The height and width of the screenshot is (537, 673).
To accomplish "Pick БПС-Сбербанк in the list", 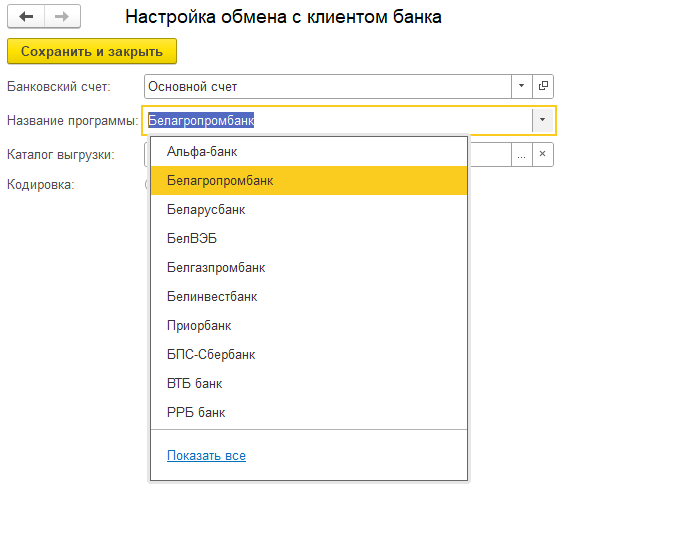I will pyautogui.click(x=309, y=355).
